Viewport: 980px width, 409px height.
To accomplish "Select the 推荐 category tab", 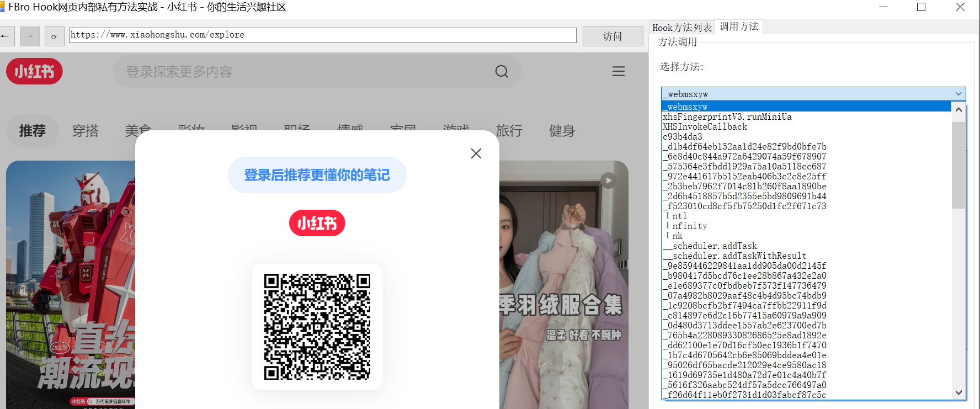I will [x=32, y=131].
